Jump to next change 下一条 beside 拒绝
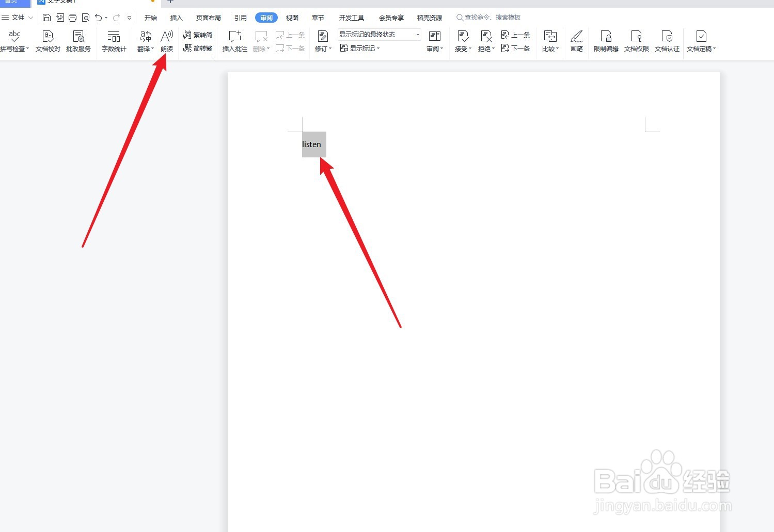 pyautogui.click(x=515, y=48)
